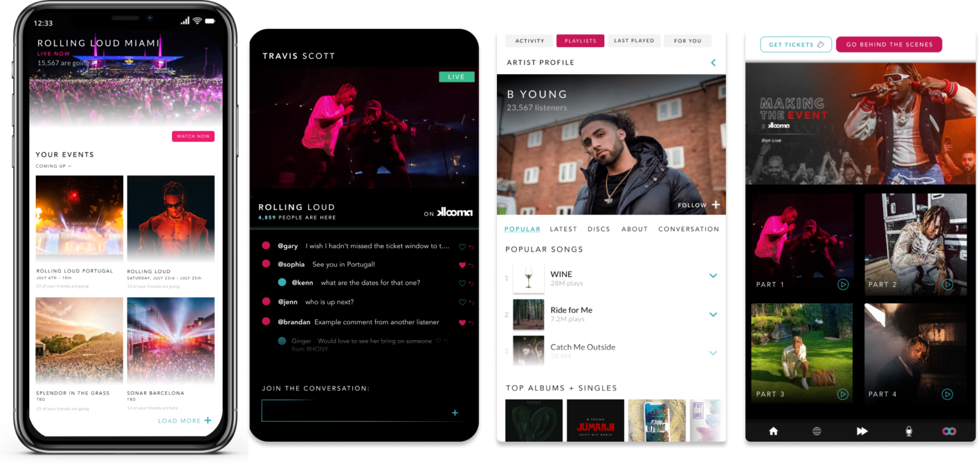The height and width of the screenshot is (471, 980).
Task: Tap the microphone icon in bottom nav
Action: 909,431
